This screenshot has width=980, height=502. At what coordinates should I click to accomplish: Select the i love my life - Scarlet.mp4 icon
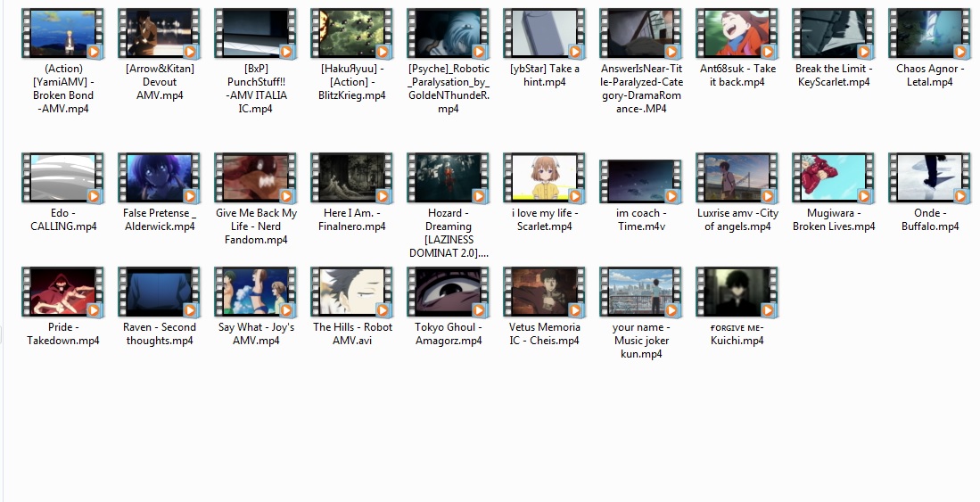click(544, 178)
